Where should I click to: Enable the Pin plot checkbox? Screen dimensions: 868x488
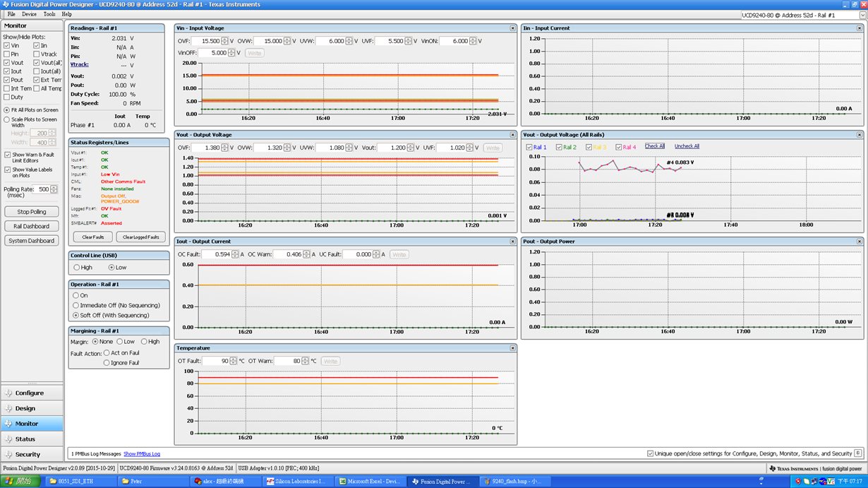pos(7,54)
